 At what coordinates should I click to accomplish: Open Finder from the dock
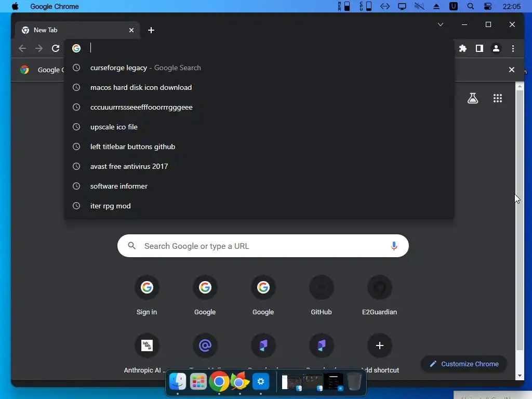[x=178, y=382]
